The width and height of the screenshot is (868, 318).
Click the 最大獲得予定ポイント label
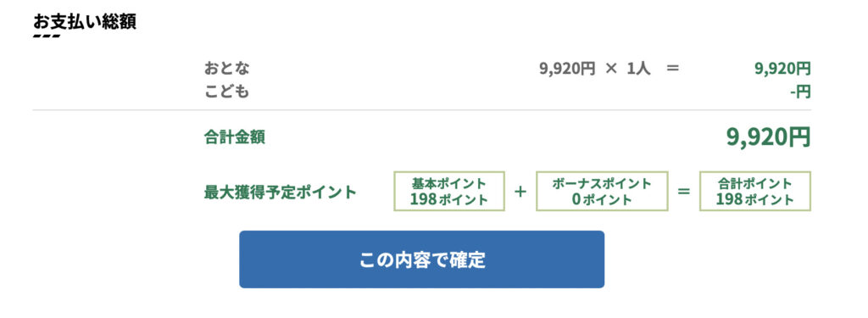click(280, 192)
